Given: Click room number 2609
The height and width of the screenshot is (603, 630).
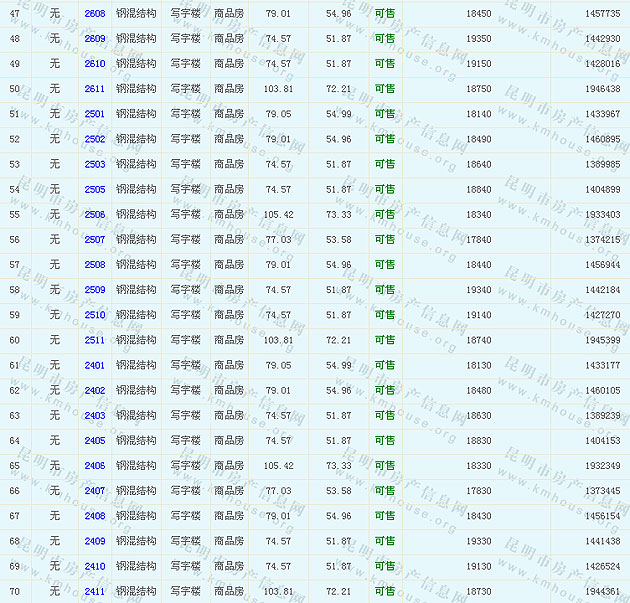Looking at the screenshot, I should [x=95, y=38].
